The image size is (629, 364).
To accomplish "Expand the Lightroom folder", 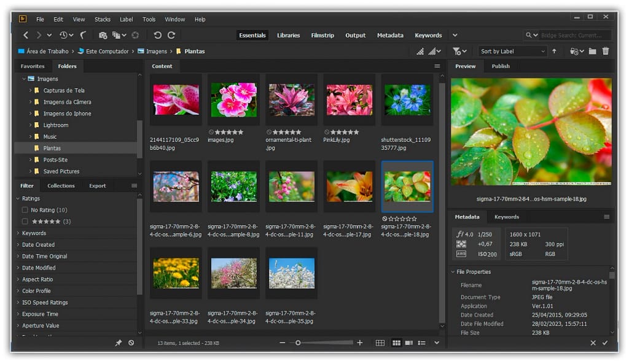I will coord(30,125).
